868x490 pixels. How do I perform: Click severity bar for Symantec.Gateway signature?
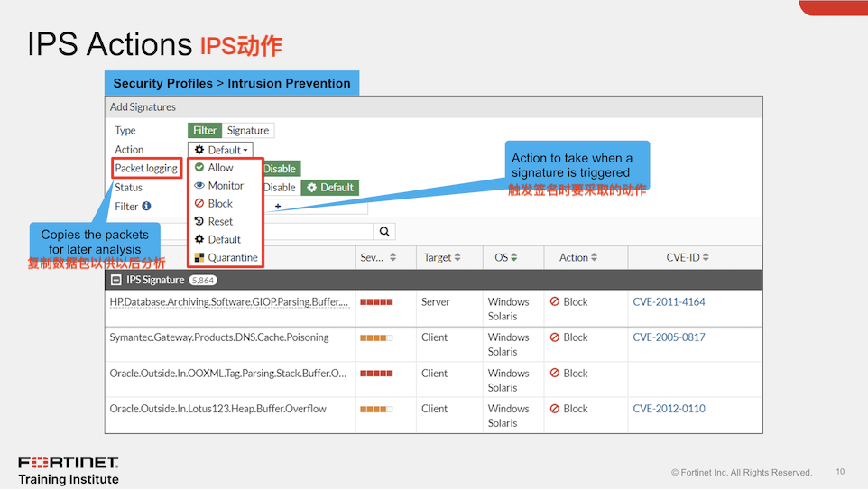[376, 337]
